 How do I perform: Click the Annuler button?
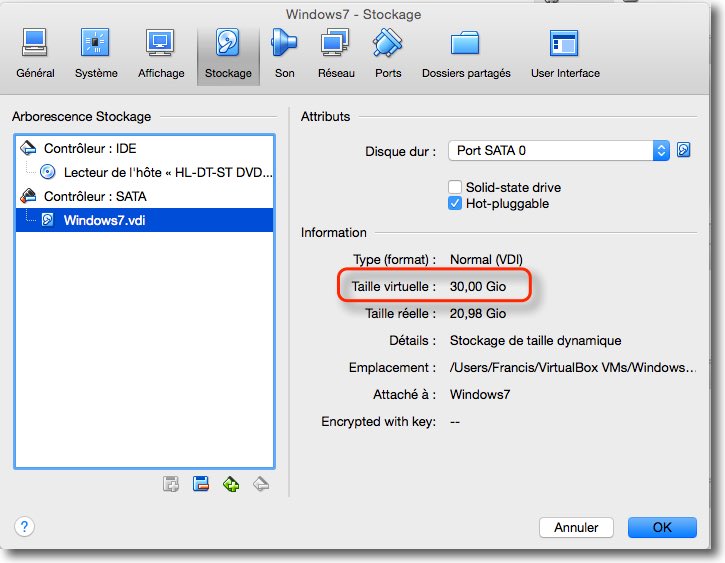point(576,527)
